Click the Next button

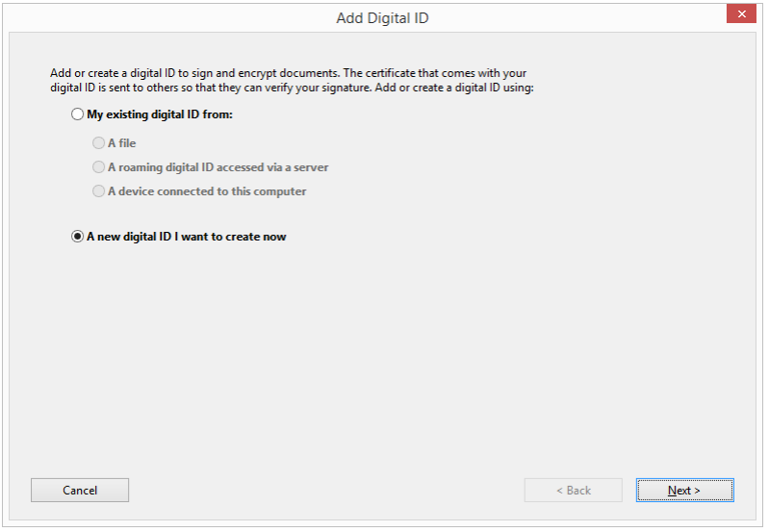[x=684, y=491]
